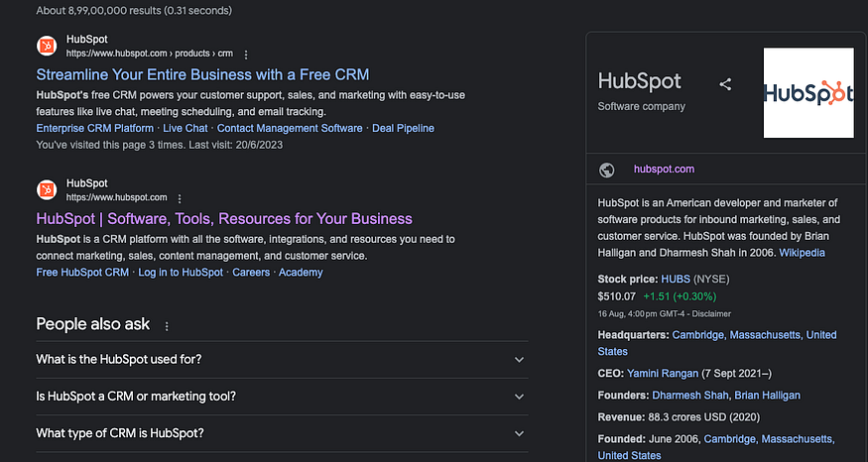Viewport: 868px width, 462px height.
Task: Open the HubSpot logo image thumbnail
Action: (x=808, y=92)
